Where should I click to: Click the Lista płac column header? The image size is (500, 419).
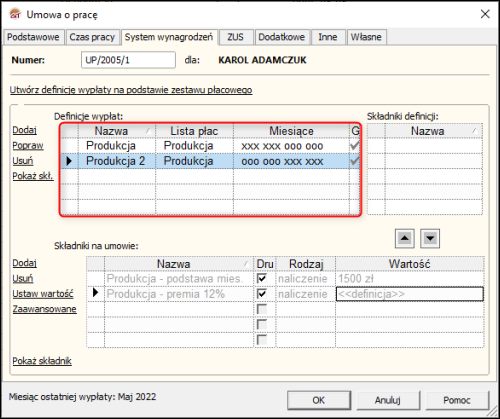pyautogui.click(x=194, y=131)
